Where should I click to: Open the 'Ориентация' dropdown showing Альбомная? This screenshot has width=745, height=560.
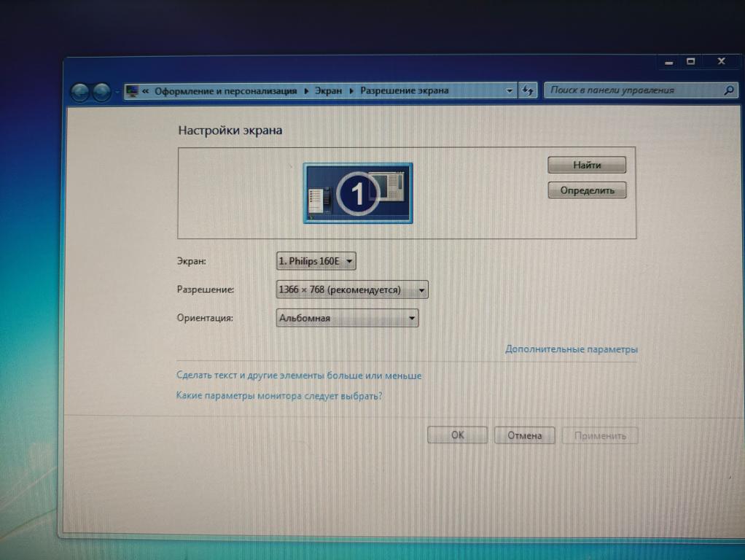pos(347,318)
